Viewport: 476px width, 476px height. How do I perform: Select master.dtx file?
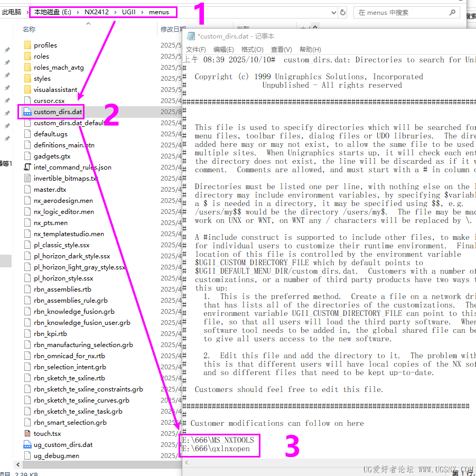click(x=50, y=190)
